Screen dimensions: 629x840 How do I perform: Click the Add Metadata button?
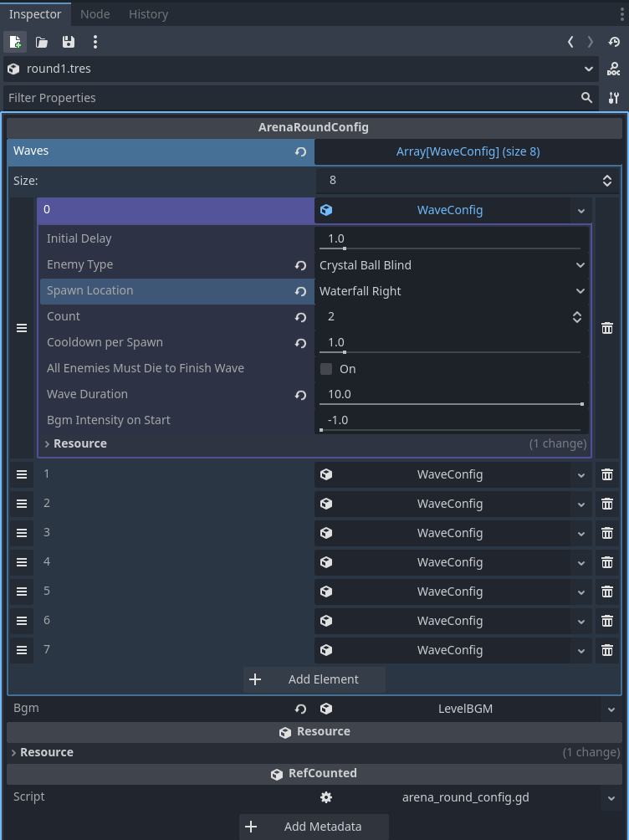pyautogui.click(x=314, y=827)
